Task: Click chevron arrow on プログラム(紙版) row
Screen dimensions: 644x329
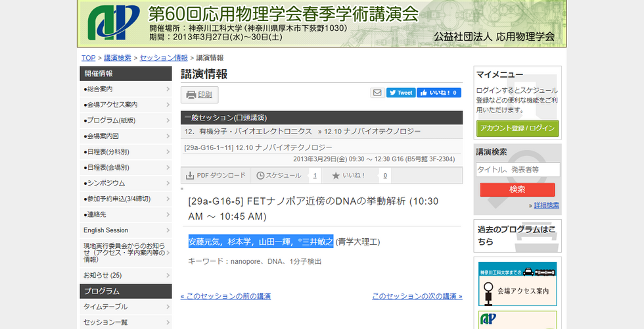Action: pyautogui.click(x=168, y=120)
